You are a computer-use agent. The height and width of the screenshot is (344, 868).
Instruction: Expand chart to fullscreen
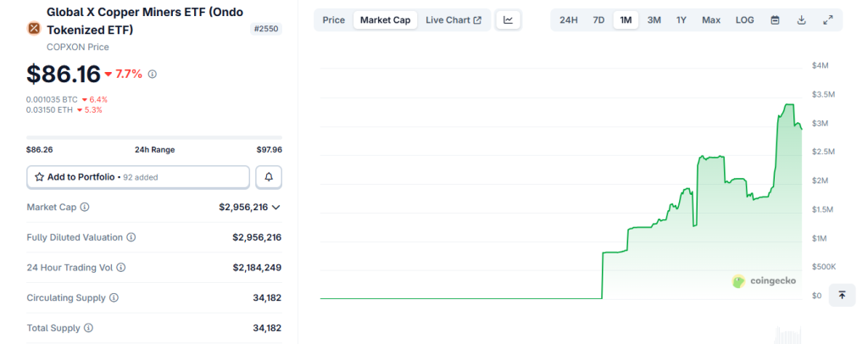click(x=827, y=20)
